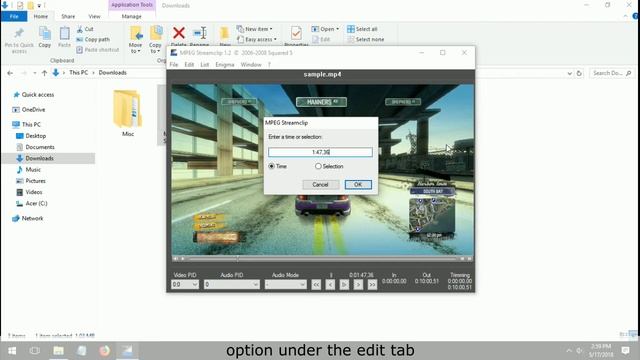Click the Refresh button in address bar
Viewport: 640px width, 360px height.
pos(579,73)
